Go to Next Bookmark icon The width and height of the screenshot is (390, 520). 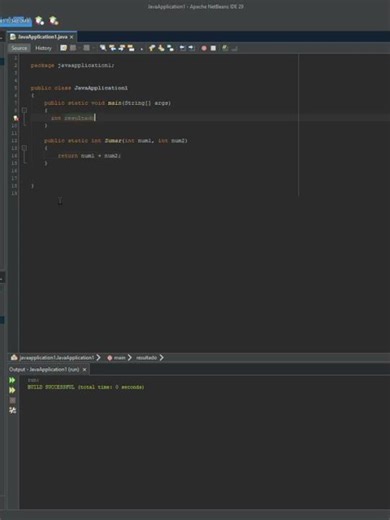[x=161, y=48]
